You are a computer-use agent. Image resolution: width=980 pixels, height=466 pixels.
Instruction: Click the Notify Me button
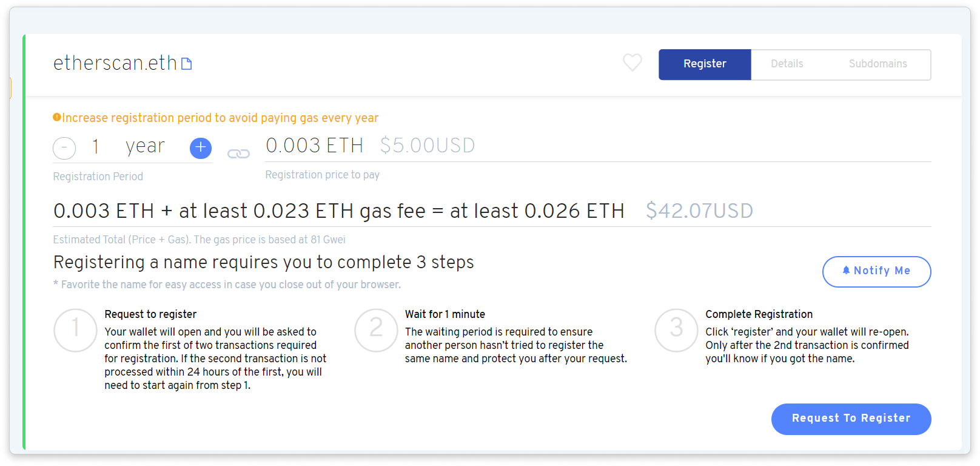coord(876,271)
